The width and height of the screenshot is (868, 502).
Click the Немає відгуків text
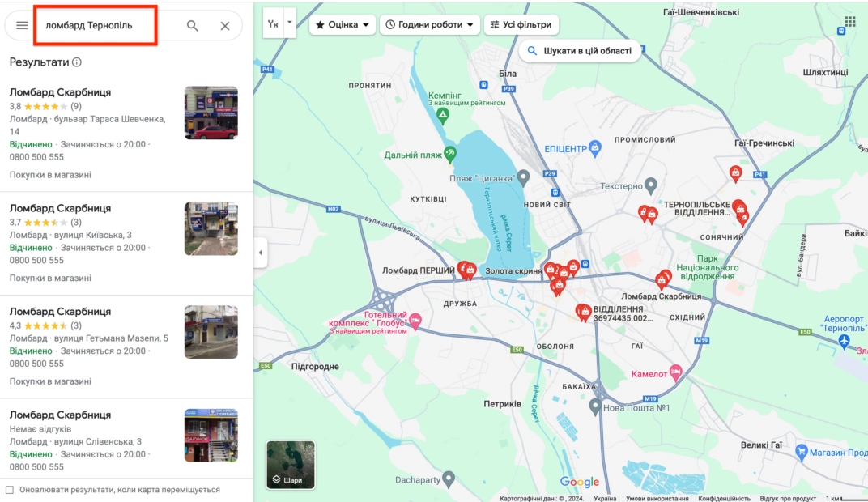tap(40, 429)
